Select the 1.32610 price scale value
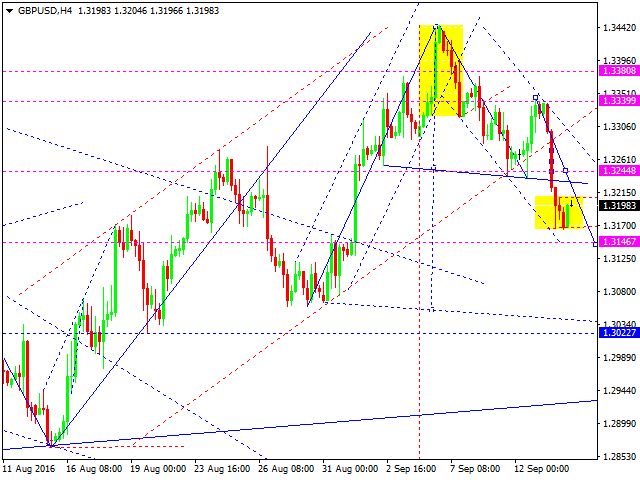The width and height of the screenshot is (640, 480). pyautogui.click(x=619, y=160)
